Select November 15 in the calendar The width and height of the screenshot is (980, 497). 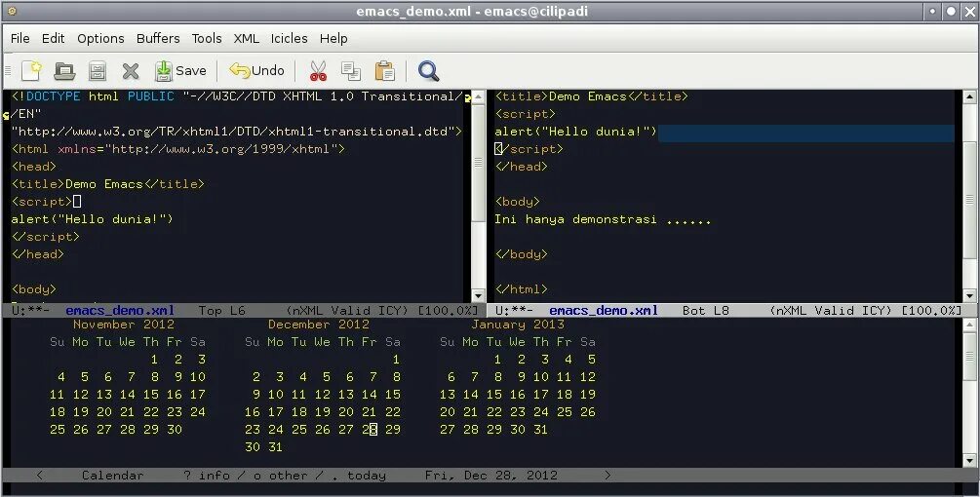pos(151,394)
